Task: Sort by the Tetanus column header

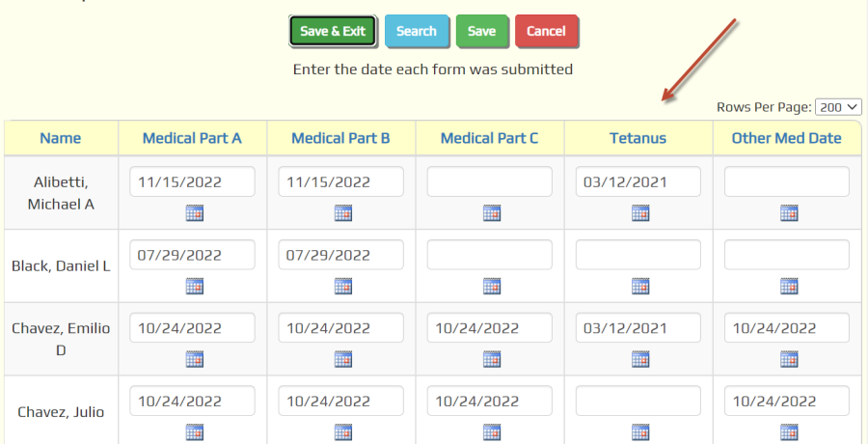Action: point(638,138)
